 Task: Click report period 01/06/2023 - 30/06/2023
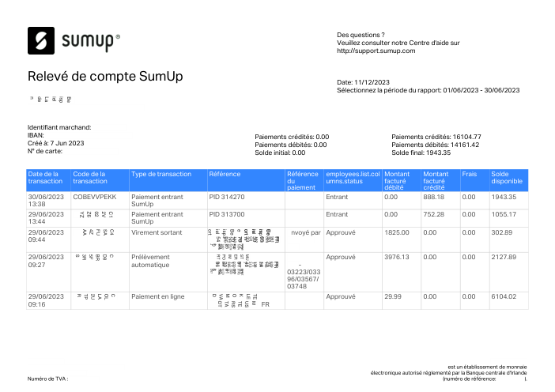[481, 90]
